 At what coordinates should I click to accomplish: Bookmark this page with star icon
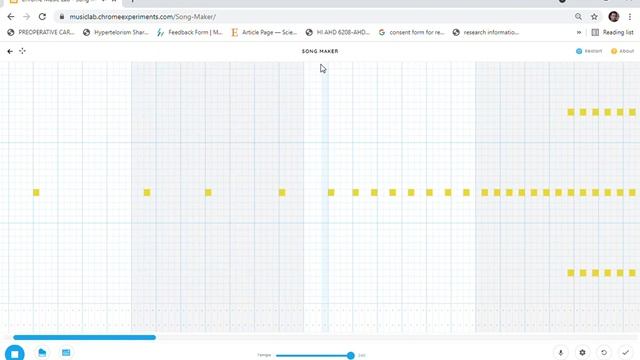(x=594, y=17)
